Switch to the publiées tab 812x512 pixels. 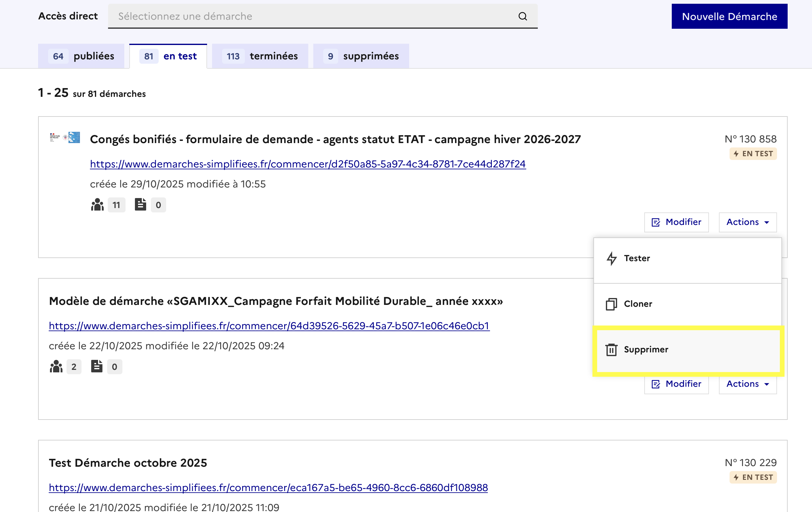pyautogui.click(x=81, y=56)
